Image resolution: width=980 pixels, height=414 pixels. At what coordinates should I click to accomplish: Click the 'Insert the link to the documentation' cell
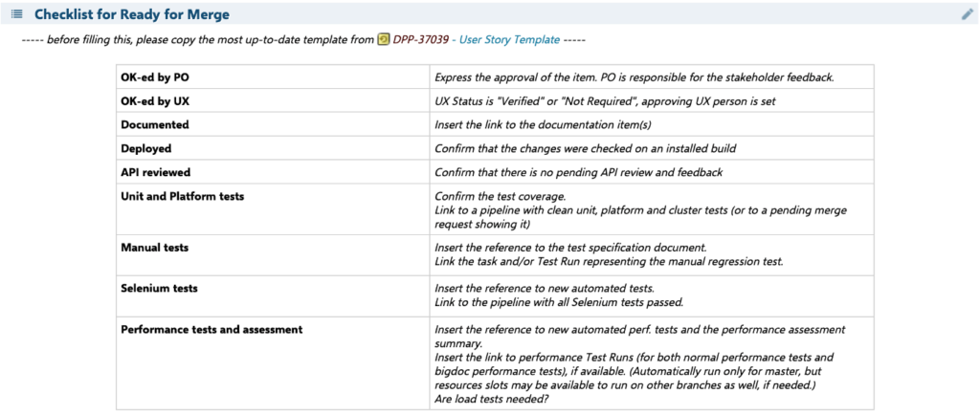tap(652, 125)
